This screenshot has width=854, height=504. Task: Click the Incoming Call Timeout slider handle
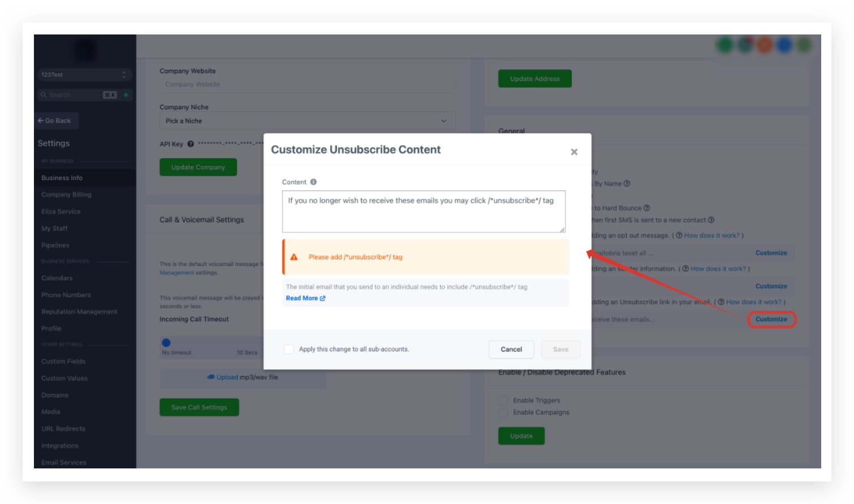coord(166,342)
